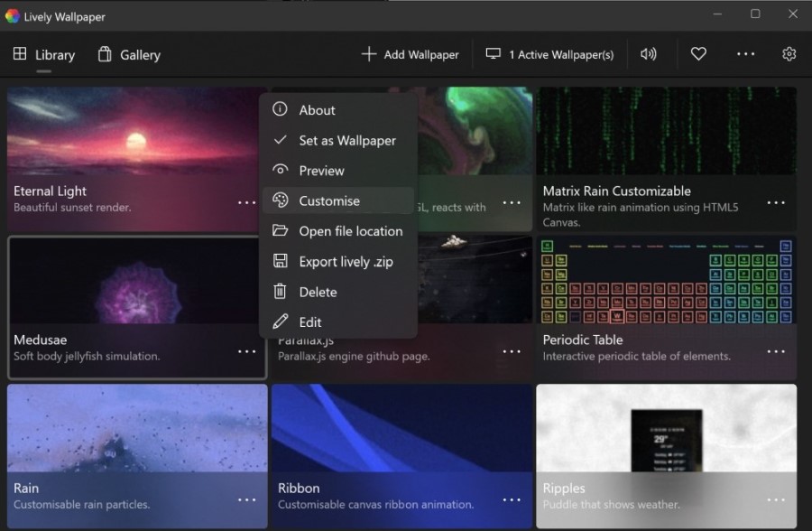Click the pencil icon beside Edit
Image resolution: width=812 pixels, height=531 pixels.
pyautogui.click(x=281, y=321)
